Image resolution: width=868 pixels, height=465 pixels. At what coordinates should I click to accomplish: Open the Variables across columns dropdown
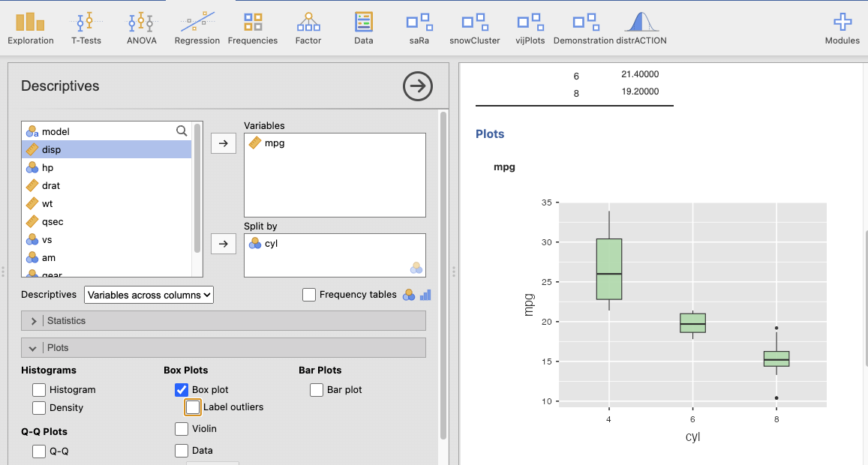[x=149, y=295]
